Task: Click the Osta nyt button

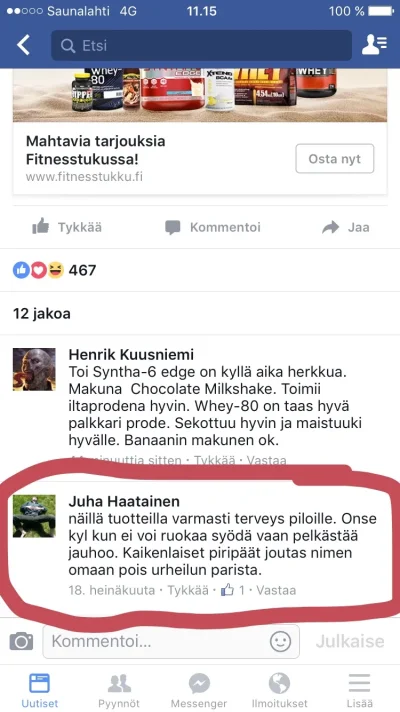Action: 335,158
